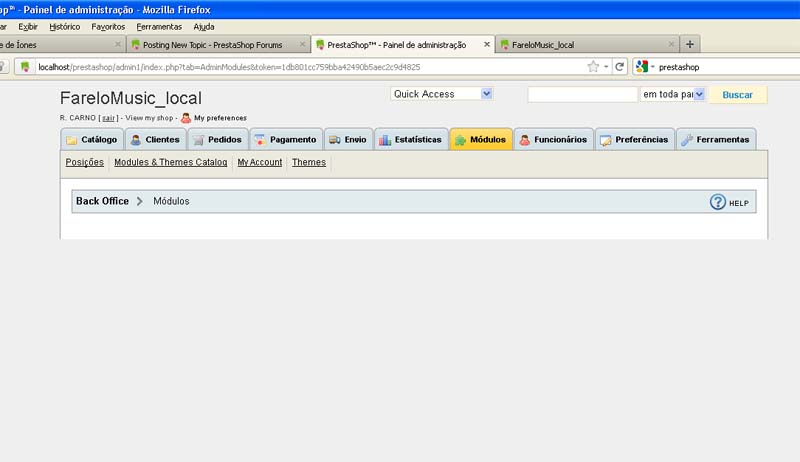This screenshot has height=462, width=800.
Task: Switch to FareloMusic_local browser tab
Action: [x=587, y=44]
